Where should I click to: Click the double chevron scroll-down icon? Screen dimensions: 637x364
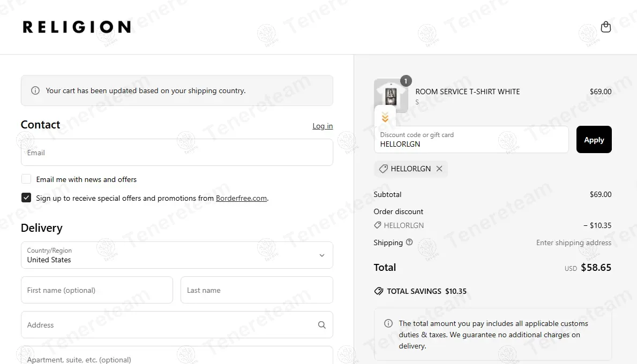[385, 117]
